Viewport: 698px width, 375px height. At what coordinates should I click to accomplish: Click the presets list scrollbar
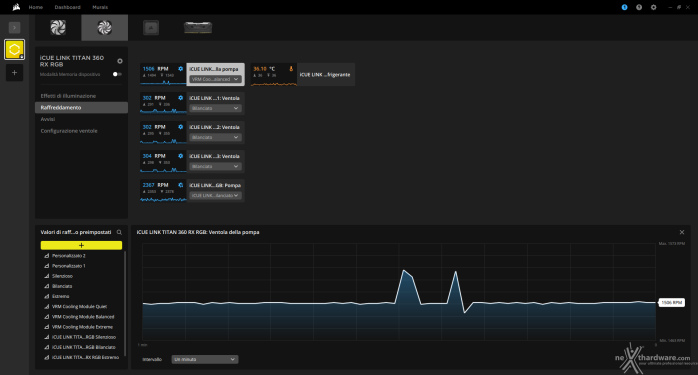click(125, 303)
